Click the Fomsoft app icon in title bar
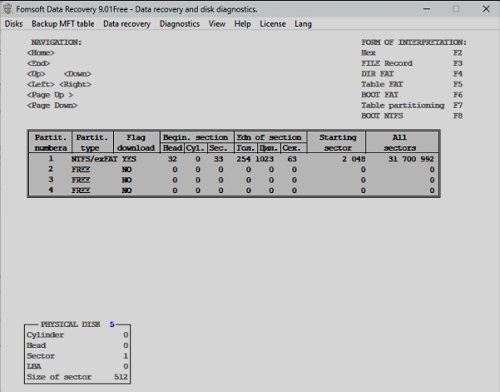Image resolution: width=500 pixels, height=392 pixels. (7, 9)
